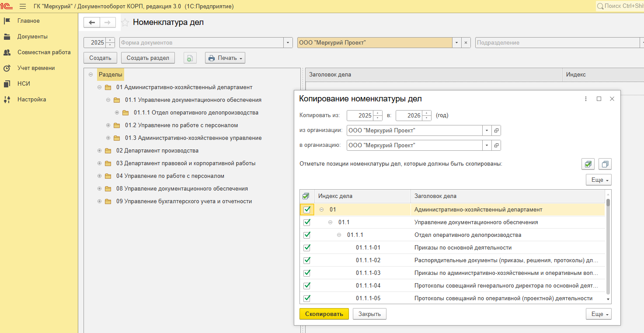644x333 pixels.
Task: Open the Печать dropdown button
Action: coord(225,58)
